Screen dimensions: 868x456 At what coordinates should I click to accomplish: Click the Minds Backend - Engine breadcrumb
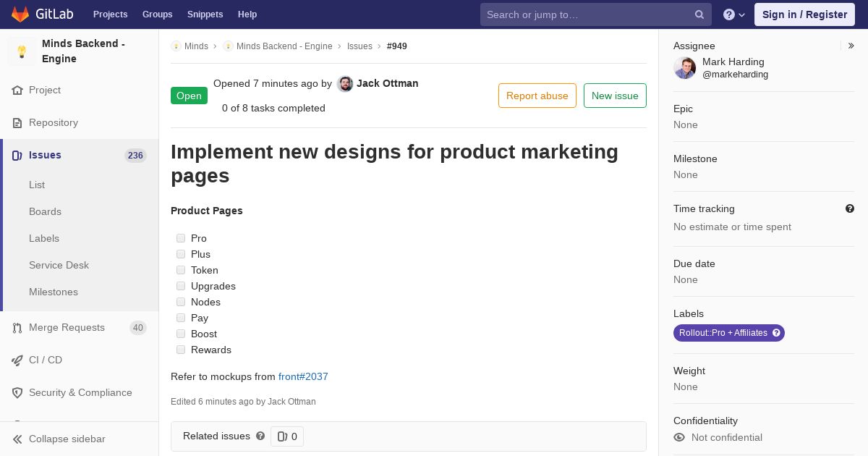(284, 46)
